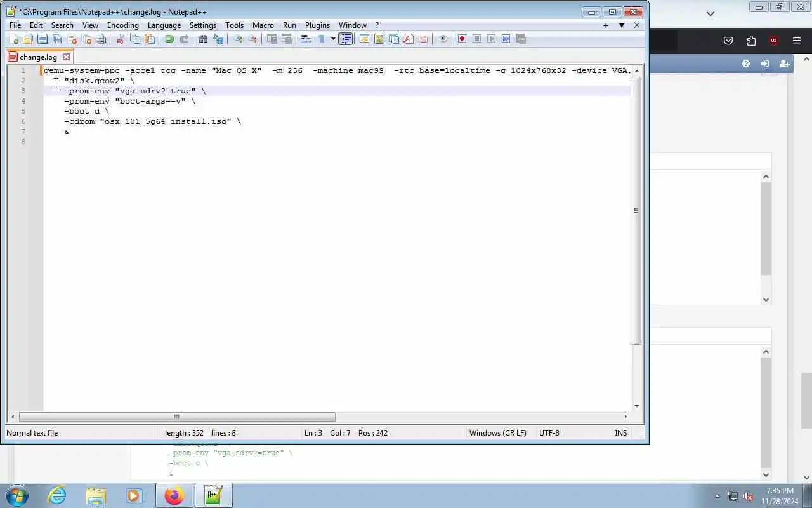The image size is (812, 508).
Task: Close current document via toolbar Close icon
Action: pos(72,39)
